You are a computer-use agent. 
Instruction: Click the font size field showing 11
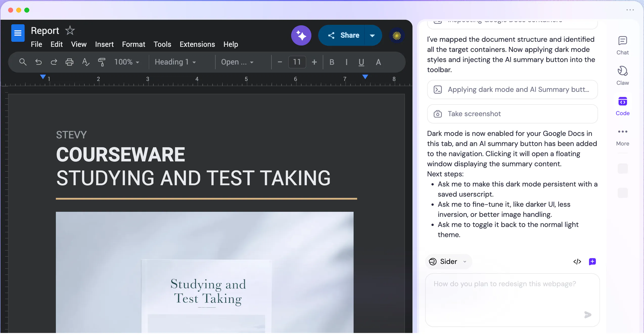[x=297, y=62]
